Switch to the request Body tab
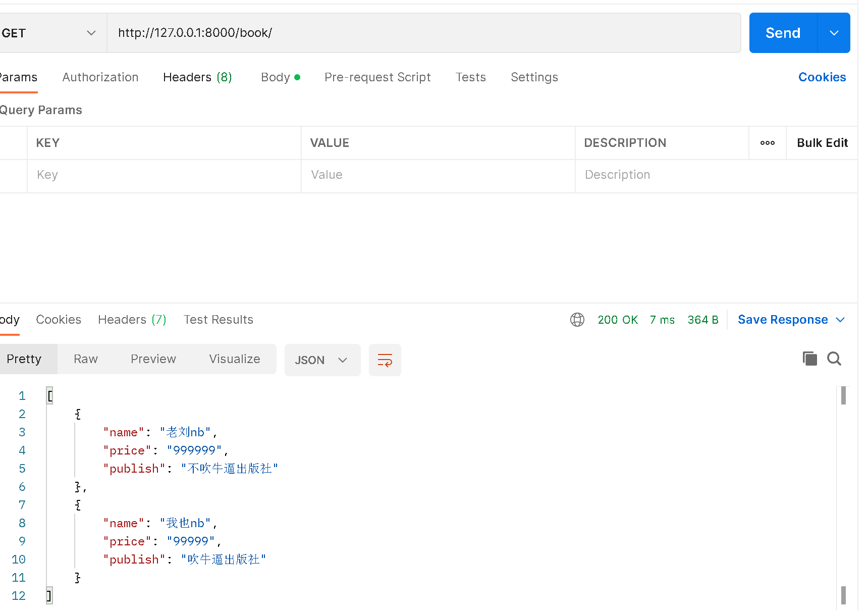The image size is (868, 610). click(281, 77)
